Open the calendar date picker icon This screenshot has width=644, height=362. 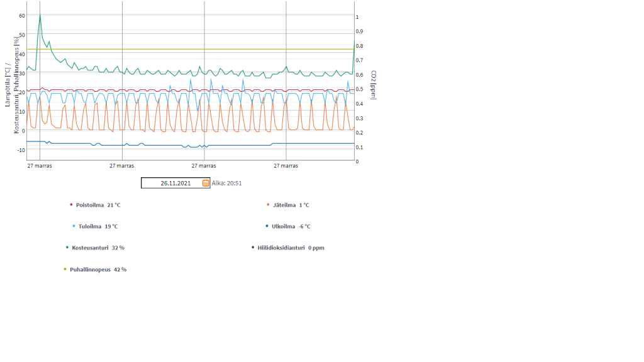point(206,183)
